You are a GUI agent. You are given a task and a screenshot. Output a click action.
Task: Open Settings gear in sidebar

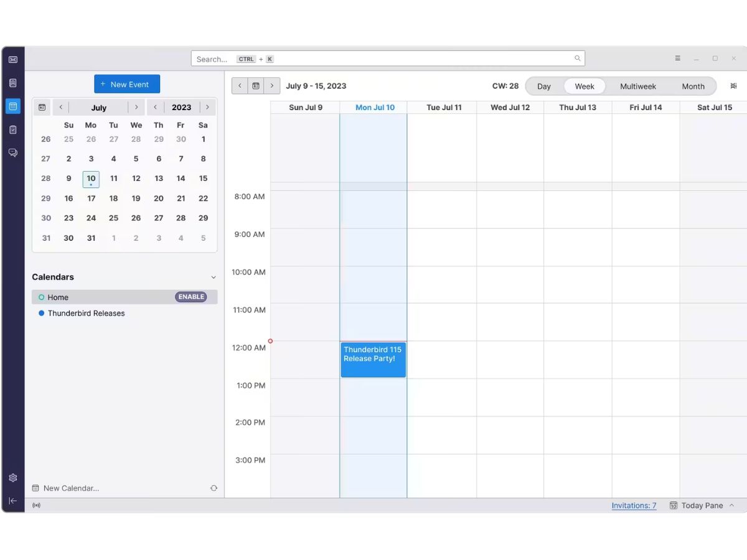click(13, 478)
